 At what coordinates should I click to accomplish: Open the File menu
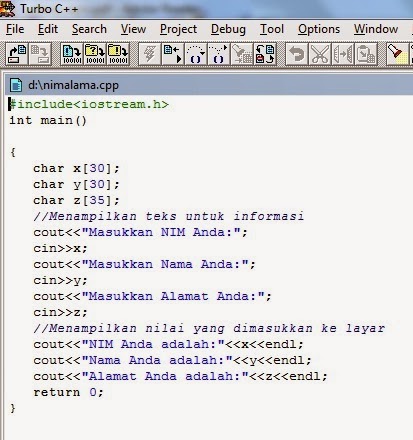point(15,29)
